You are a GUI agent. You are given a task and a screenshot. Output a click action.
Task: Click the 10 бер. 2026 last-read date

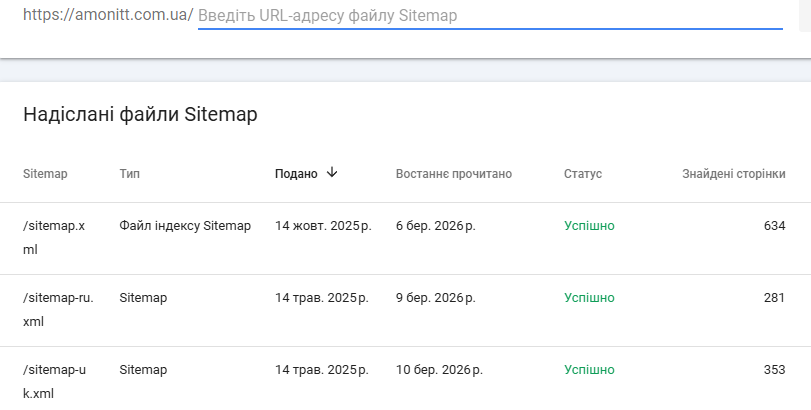[x=439, y=370]
